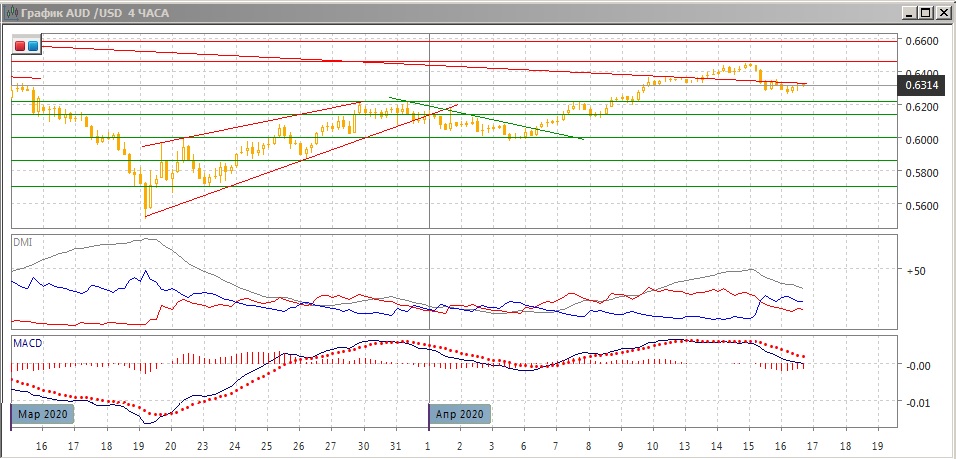Click the DMI indicator label
This screenshot has width=956, height=459.
(21, 242)
